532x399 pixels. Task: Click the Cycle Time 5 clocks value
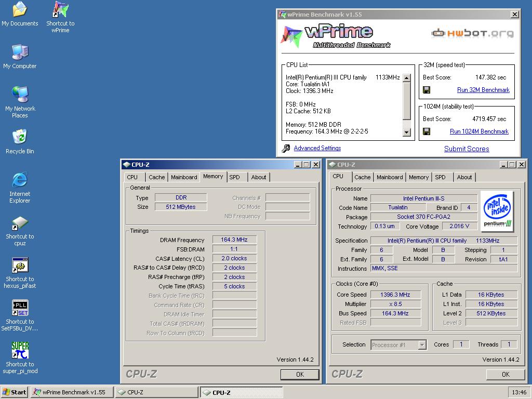(234, 286)
